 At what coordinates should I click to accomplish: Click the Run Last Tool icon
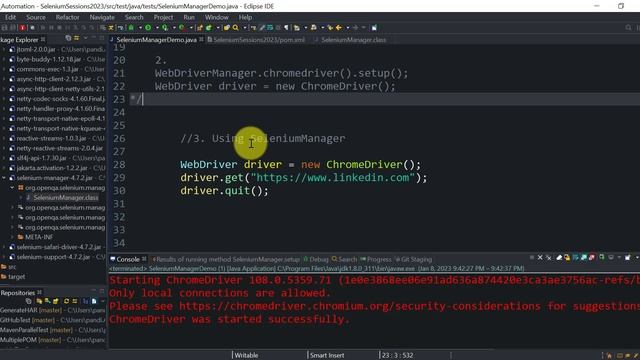tap(181, 28)
